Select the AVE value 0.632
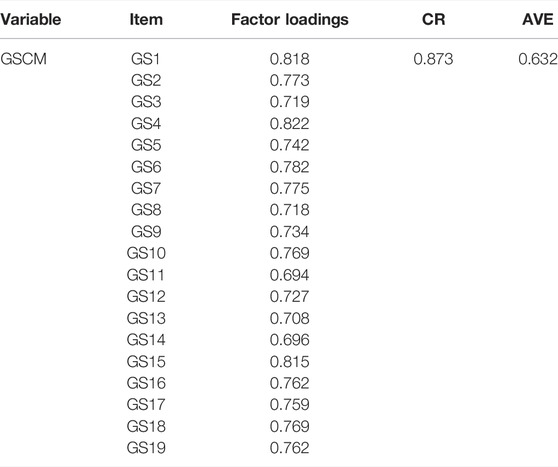The height and width of the screenshot is (467, 558). click(538, 59)
